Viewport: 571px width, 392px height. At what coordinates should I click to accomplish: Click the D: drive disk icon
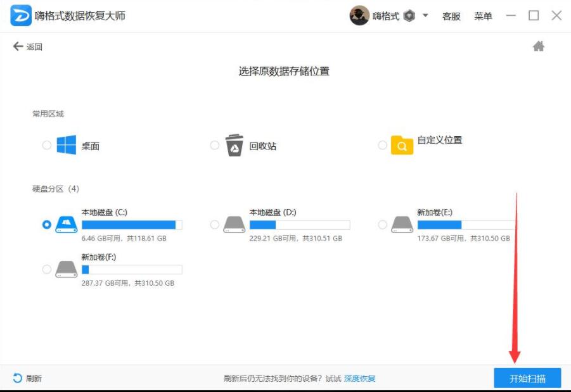click(234, 225)
